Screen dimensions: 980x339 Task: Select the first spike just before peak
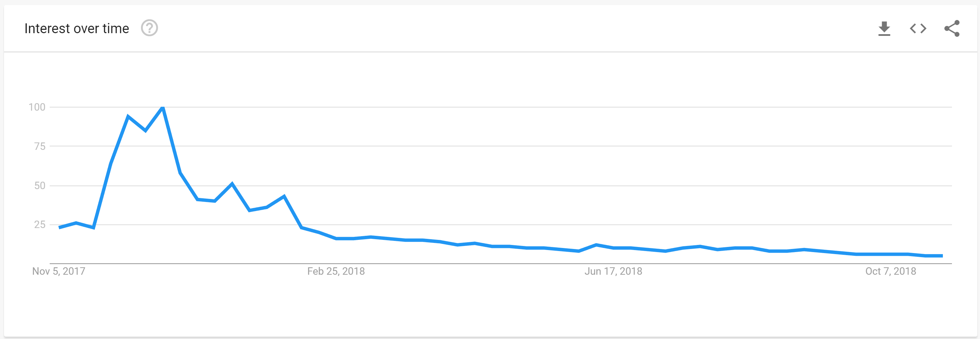(128, 117)
